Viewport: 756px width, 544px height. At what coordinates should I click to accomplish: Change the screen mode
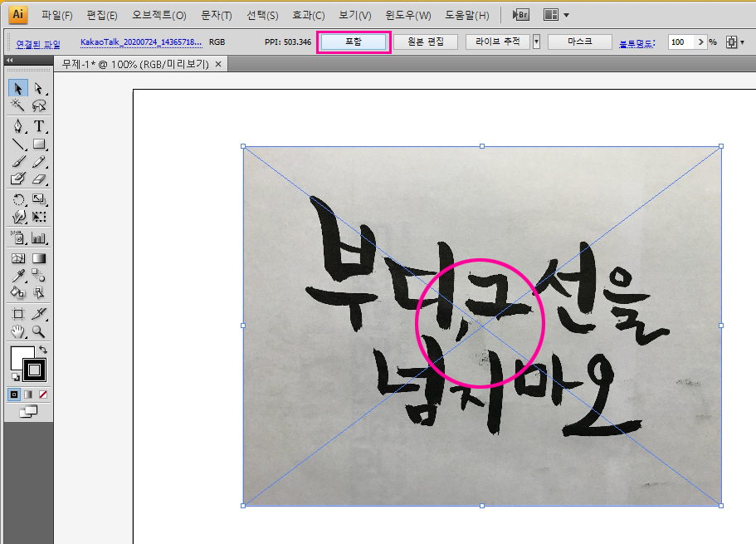(x=28, y=412)
